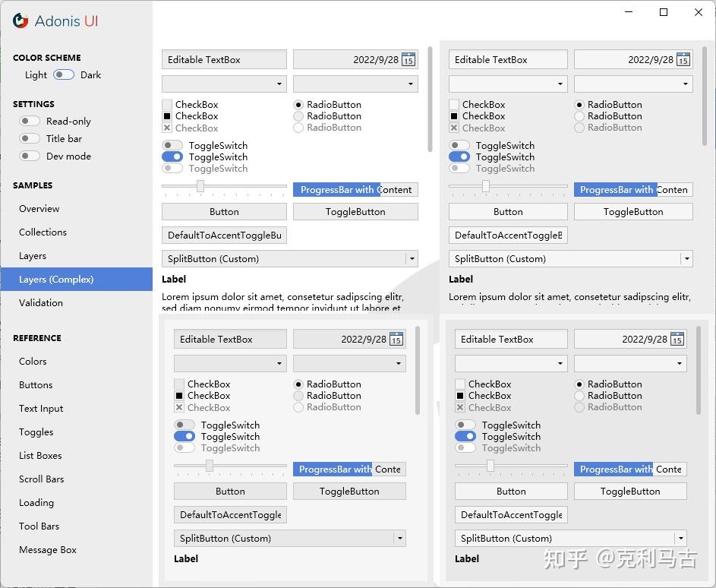Enable the Dev mode setting
716x588 pixels.
[28, 156]
